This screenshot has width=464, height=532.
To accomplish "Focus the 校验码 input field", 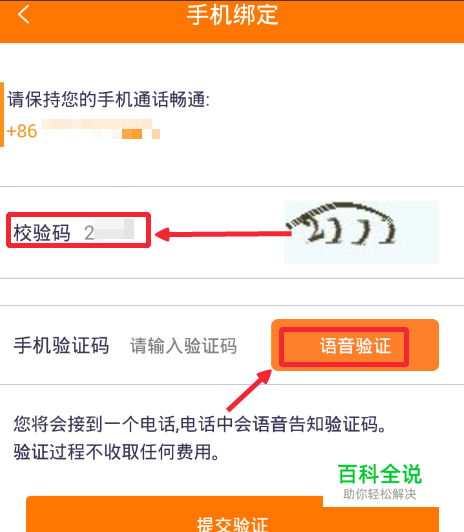I will pyautogui.click(x=109, y=232).
